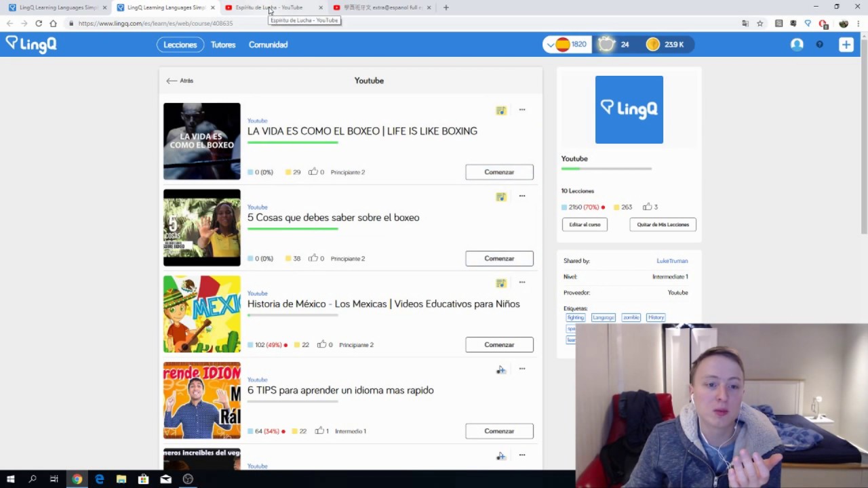868x488 pixels.
Task: Open more options for the last partially visible lesson
Action: pyautogui.click(x=522, y=455)
